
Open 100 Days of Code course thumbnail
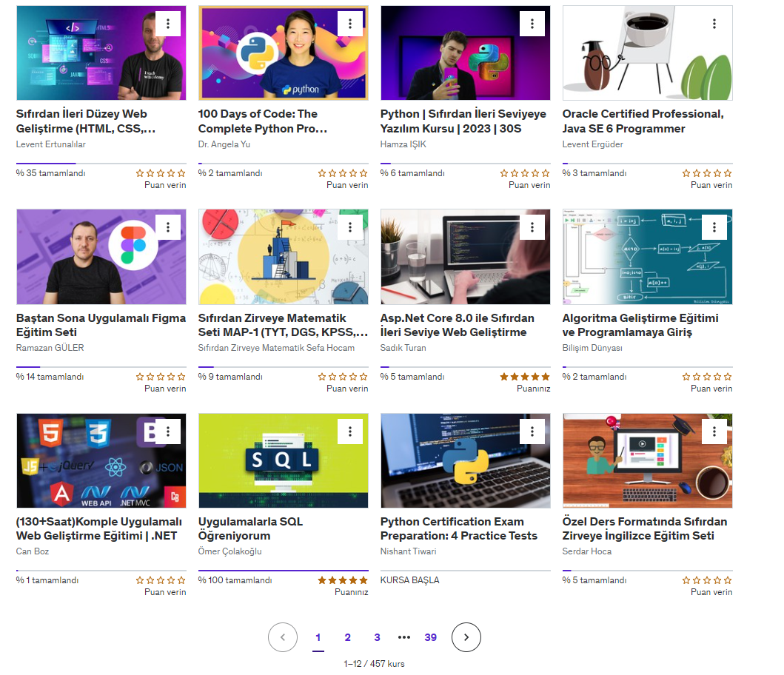click(283, 53)
